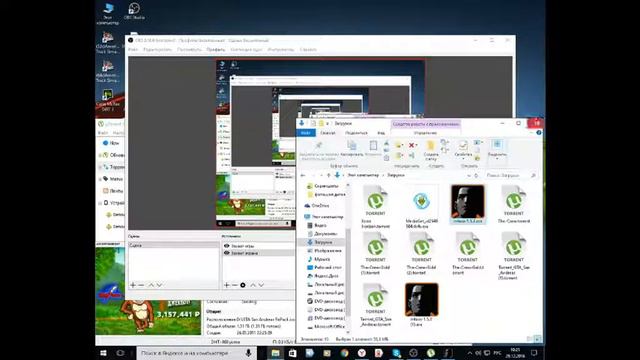Click the red X delete icon in Explorer ribbon
This screenshot has width=640, height=360.
[x=411, y=145]
